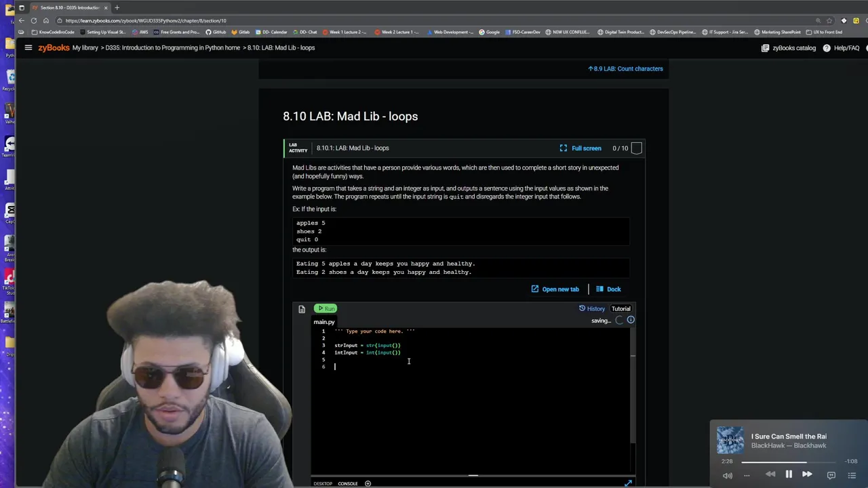Close the Section 8.10 browser tab
Image resolution: width=868 pixels, height=488 pixels.
click(x=106, y=7)
